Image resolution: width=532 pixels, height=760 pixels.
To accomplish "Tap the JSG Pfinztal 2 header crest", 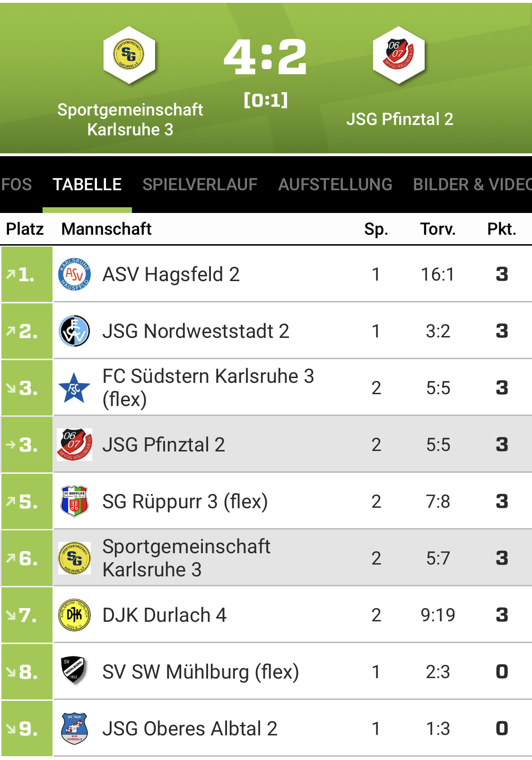I will (x=399, y=55).
